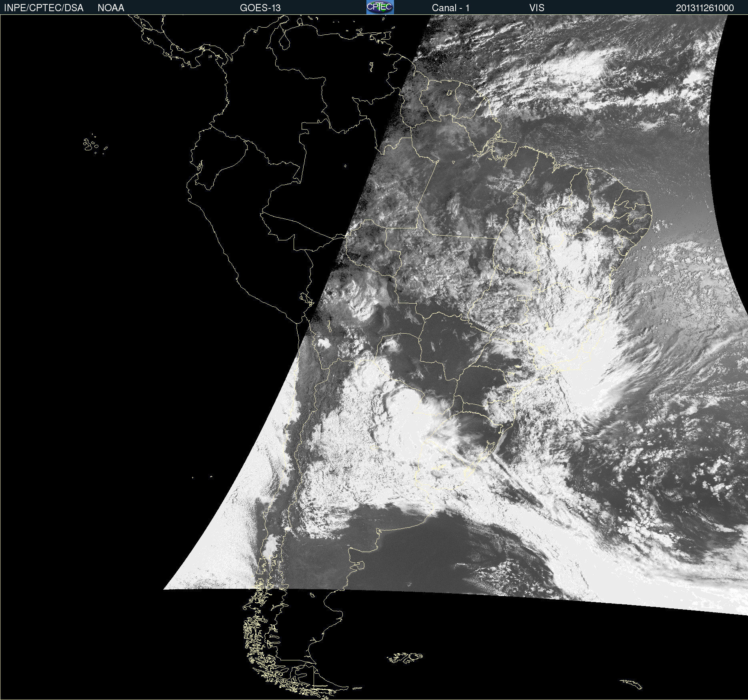Click the VIS label in the header

(x=537, y=8)
